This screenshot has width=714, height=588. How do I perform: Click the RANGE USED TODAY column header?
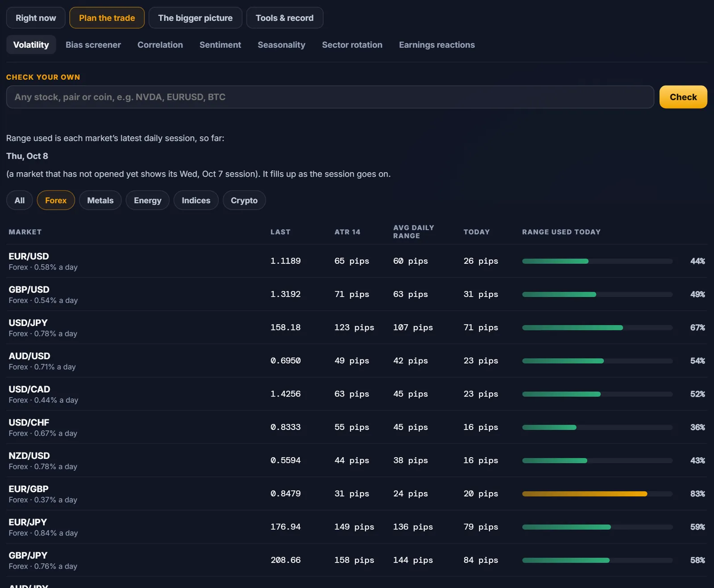(561, 232)
